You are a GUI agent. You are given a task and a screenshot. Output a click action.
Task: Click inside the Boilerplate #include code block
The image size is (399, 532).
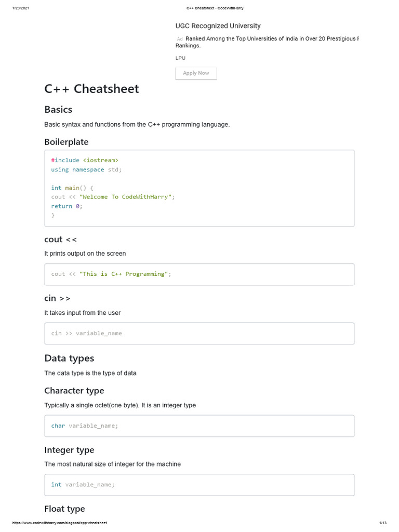199,188
